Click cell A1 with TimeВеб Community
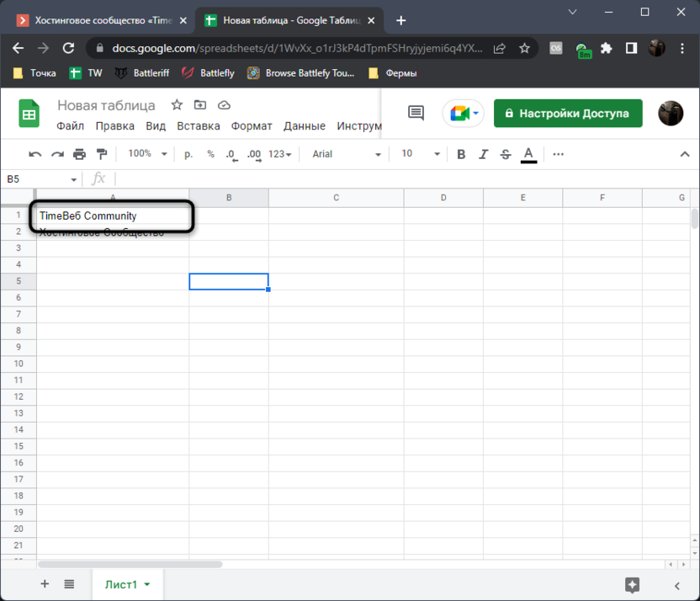 point(113,216)
